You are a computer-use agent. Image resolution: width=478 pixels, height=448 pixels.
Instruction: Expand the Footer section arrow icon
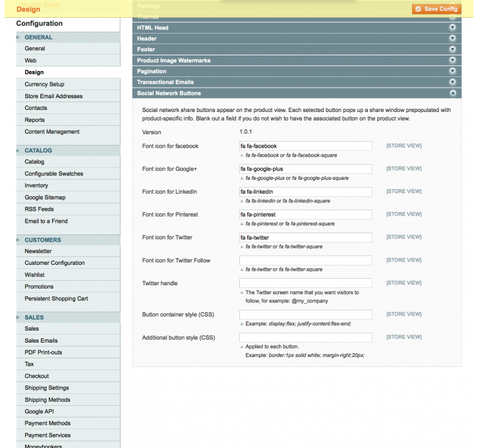tap(452, 49)
